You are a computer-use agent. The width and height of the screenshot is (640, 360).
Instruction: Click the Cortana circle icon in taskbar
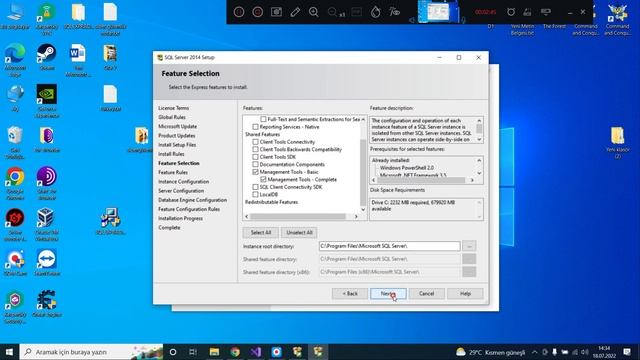[173, 352]
